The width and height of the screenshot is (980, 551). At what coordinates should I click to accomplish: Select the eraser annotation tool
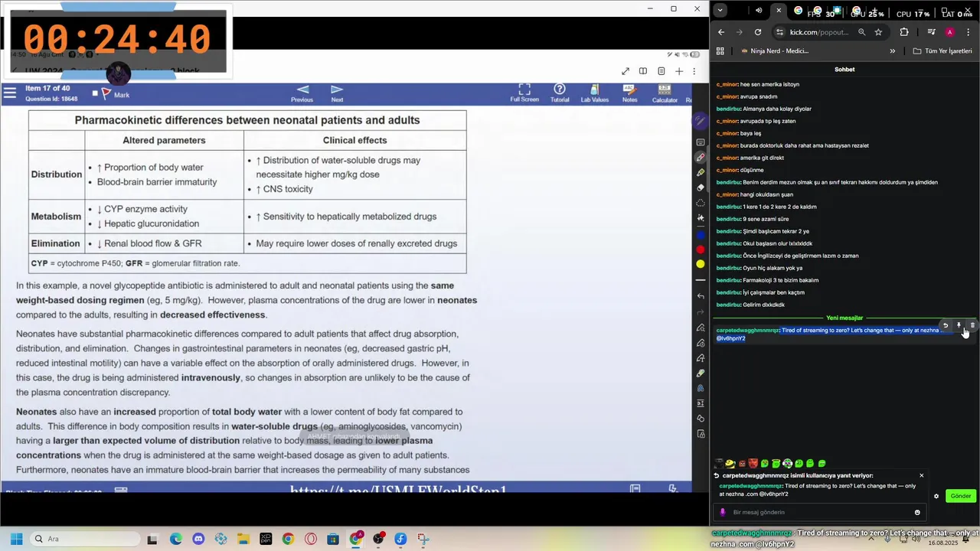(x=700, y=187)
